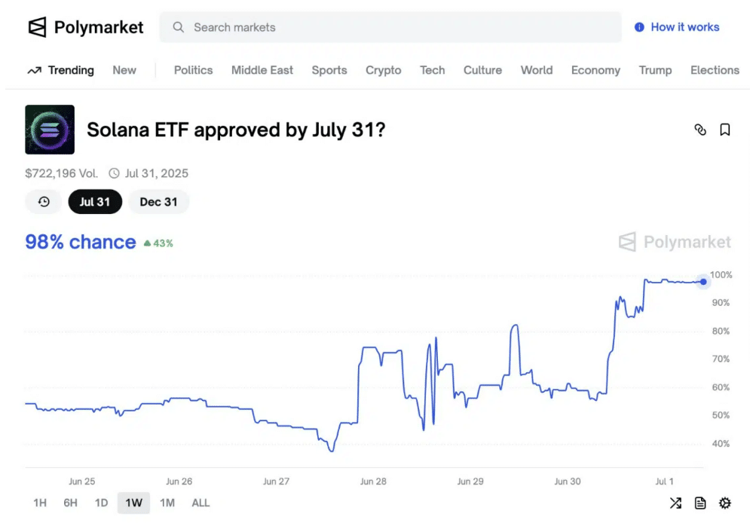
Task: Click the info icon beside How it works
Action: tap(639, 27)
